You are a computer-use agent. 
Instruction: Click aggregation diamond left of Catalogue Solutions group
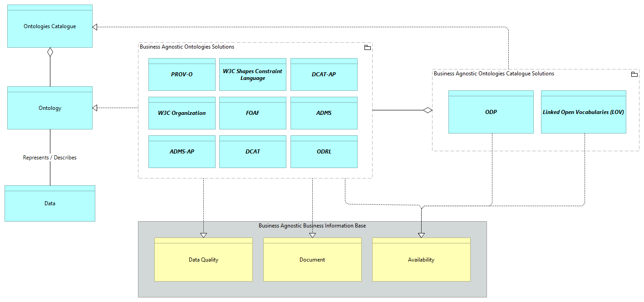[x=428, y=110]
